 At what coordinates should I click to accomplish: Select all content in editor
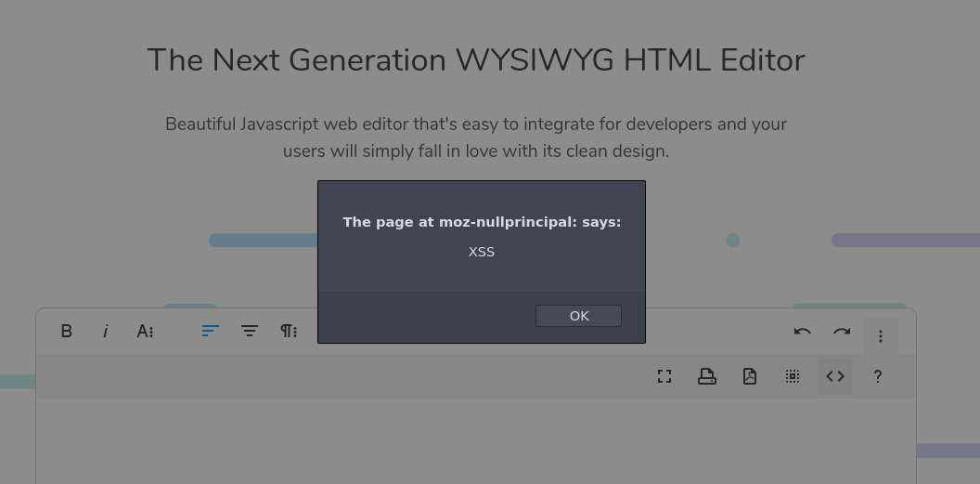pos(793,376)
